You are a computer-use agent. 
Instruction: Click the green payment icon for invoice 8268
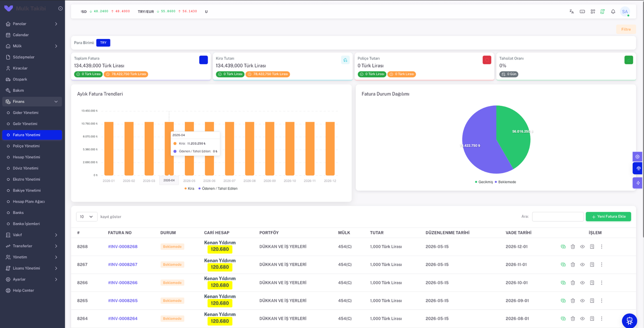563,247
